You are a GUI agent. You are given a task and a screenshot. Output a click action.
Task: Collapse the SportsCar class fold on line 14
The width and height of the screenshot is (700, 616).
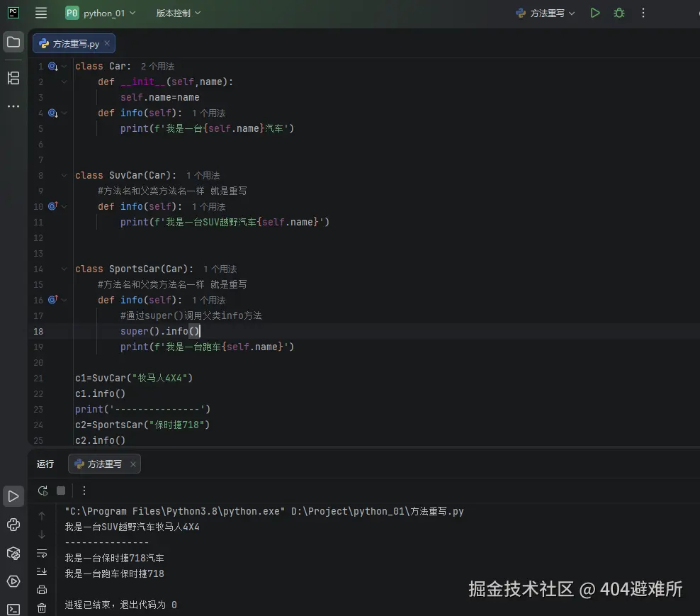(64, 269)
